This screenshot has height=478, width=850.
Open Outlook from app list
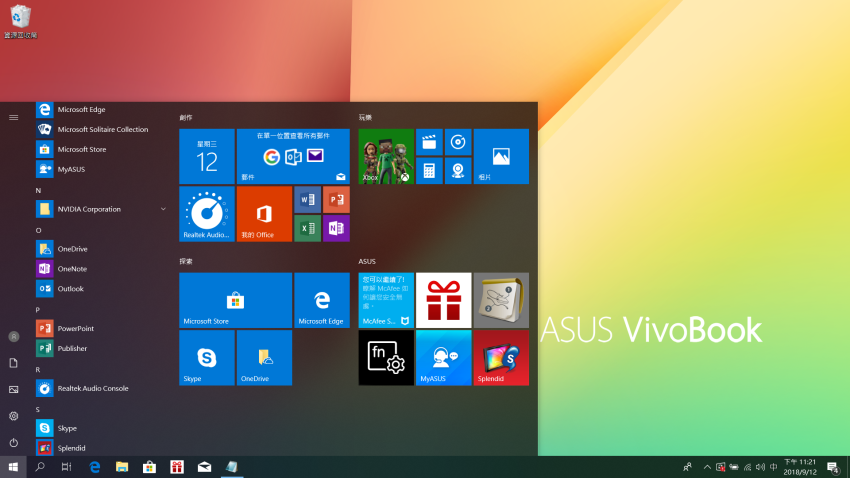click(x=101, y=289)
